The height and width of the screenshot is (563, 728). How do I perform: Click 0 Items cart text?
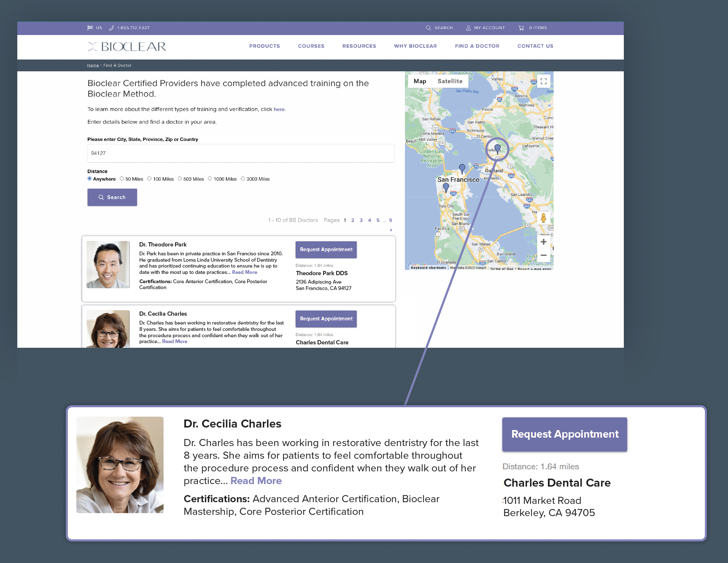coord(538,28)
